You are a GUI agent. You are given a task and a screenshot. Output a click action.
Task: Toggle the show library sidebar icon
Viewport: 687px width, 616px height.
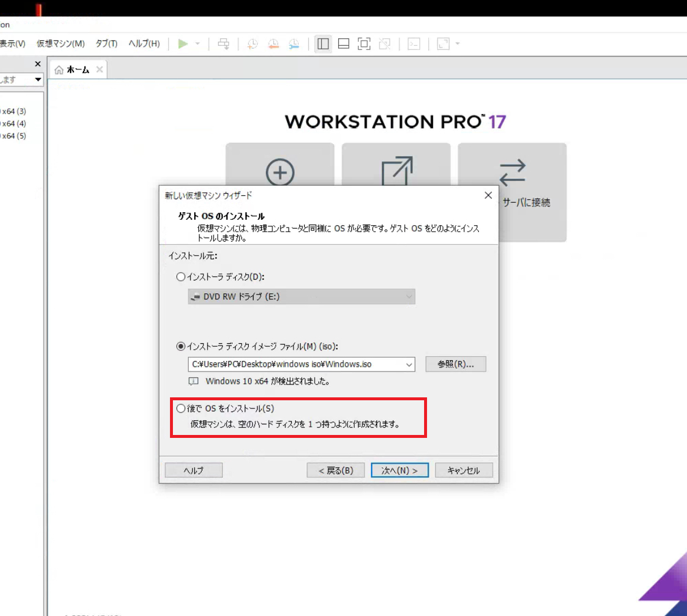click(x=323, y=43)
